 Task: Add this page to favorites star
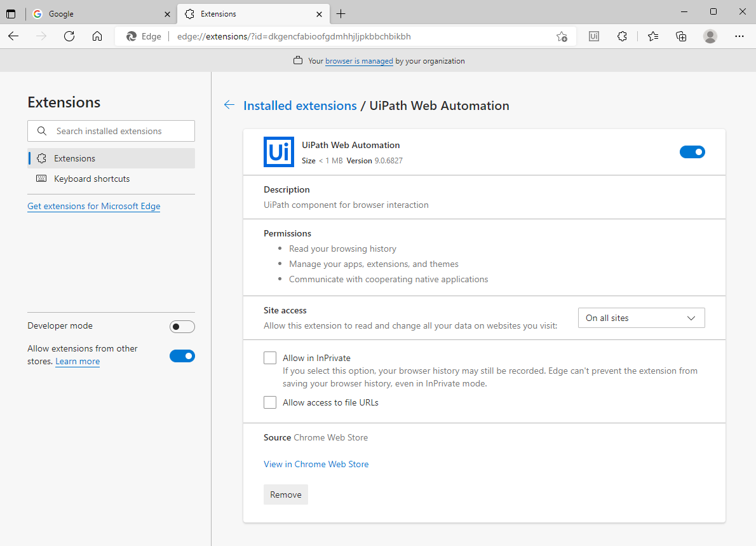pyautogui.click(x=562, y=37)
